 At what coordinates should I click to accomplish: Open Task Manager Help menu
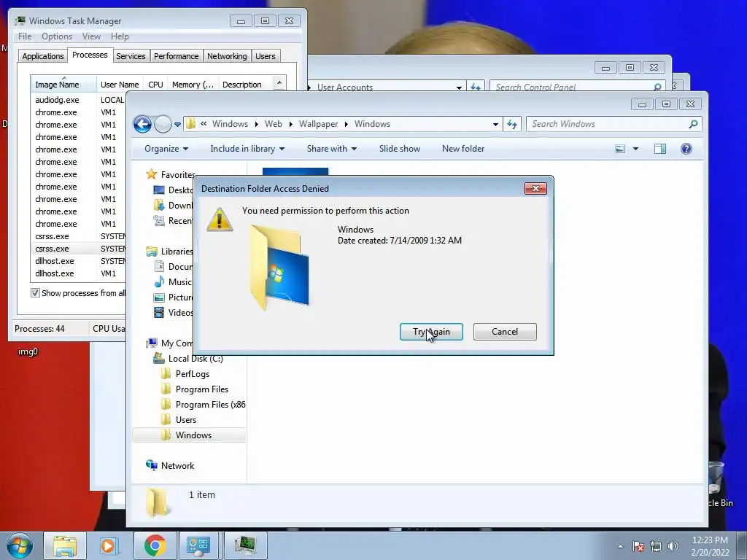coord(120,36)
